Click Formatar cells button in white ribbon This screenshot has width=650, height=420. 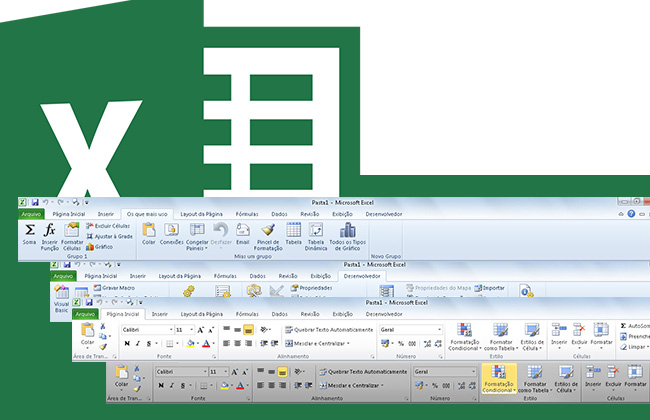click(601, 334)
